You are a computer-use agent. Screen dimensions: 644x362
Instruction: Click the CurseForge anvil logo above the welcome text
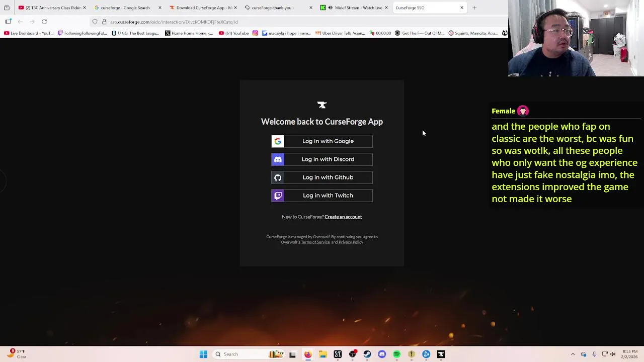pos(322,105)
